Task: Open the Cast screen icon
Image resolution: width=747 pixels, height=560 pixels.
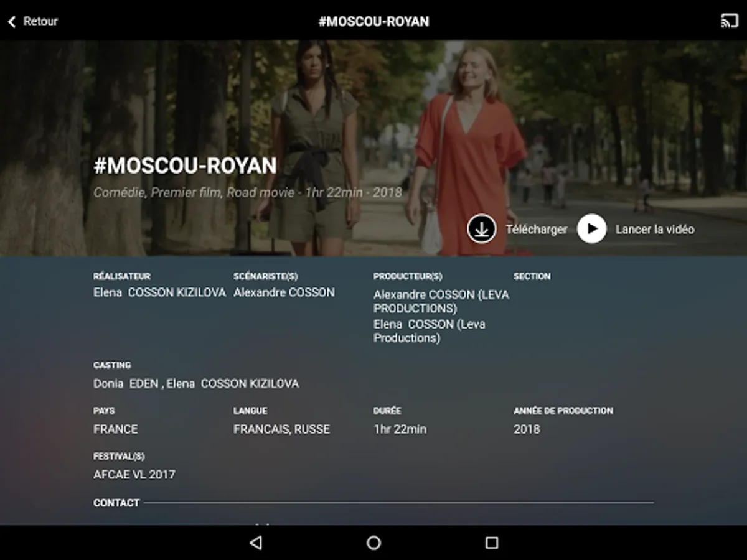Action: point(729,21)
